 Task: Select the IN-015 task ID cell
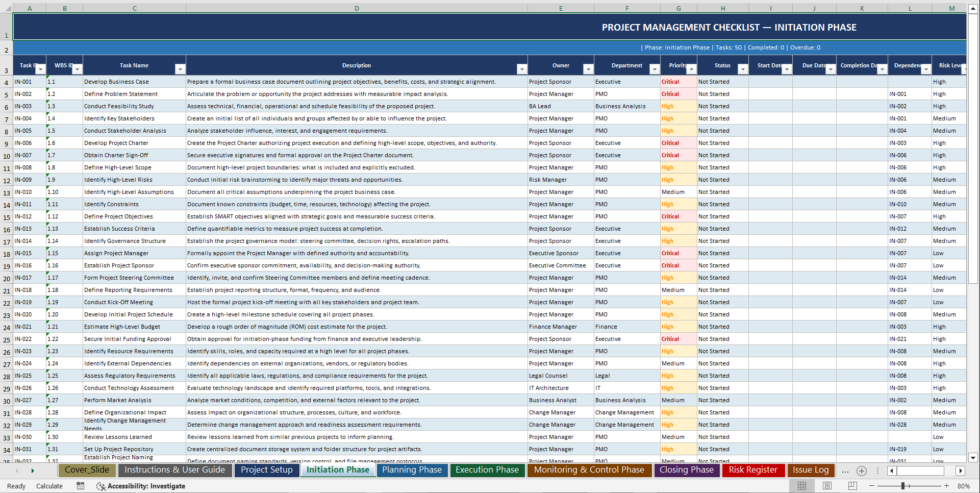tap(30, 253)
